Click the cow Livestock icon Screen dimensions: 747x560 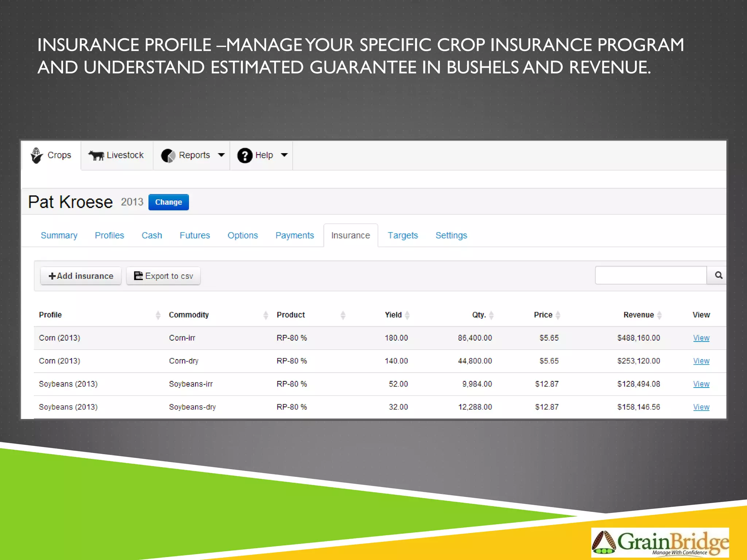pos(96,156)
